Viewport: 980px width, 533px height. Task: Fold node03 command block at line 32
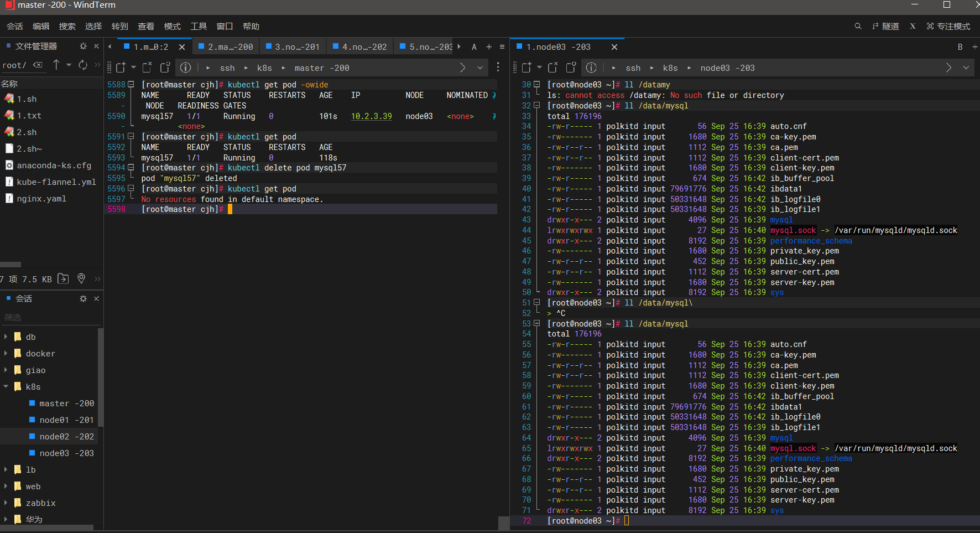click(536, 106)
